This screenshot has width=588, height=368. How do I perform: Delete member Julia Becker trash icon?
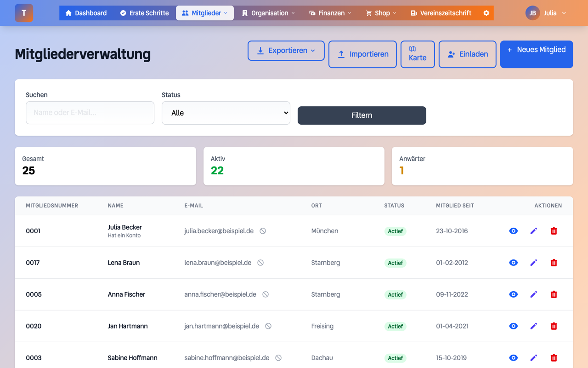(554, 231)
